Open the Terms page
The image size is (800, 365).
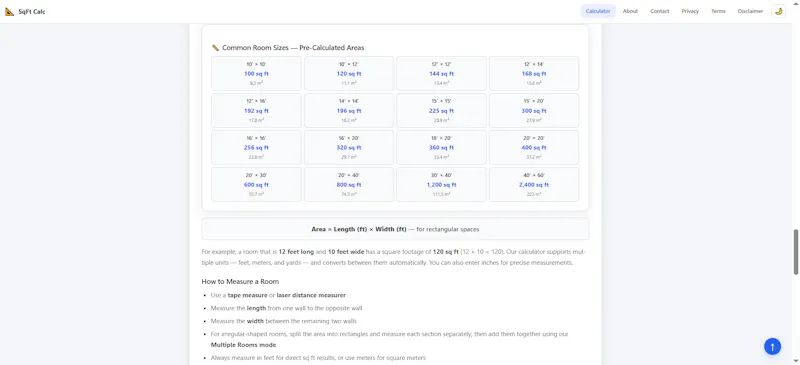point(718,11)
